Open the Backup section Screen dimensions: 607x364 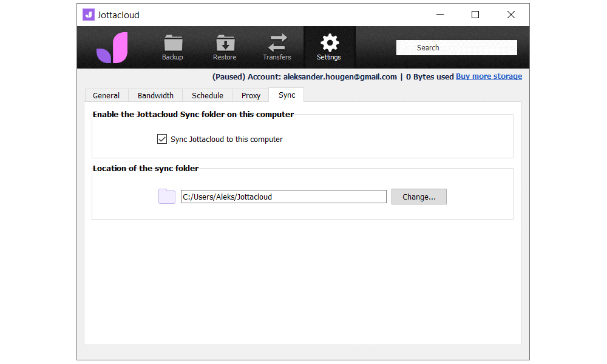(172, 47)
